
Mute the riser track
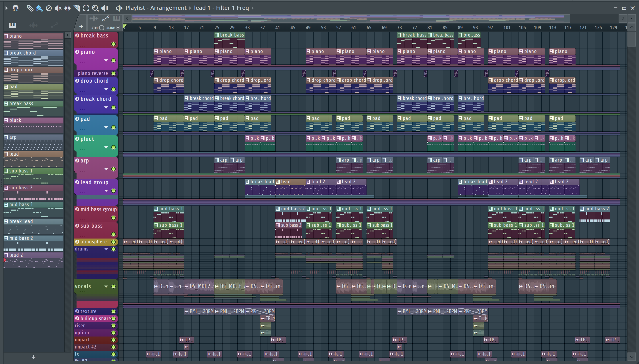coord(113,325)
